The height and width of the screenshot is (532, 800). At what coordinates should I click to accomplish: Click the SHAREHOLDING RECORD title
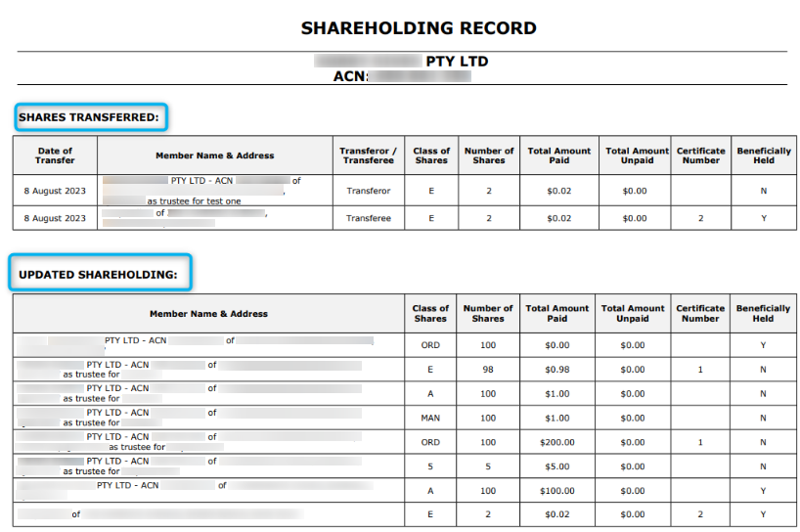point(419,28)
